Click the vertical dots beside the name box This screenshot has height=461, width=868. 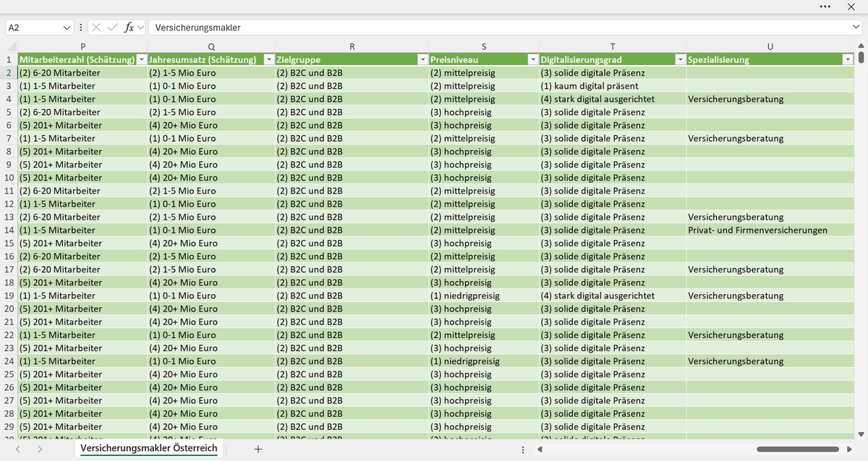[x=80, y=27]
